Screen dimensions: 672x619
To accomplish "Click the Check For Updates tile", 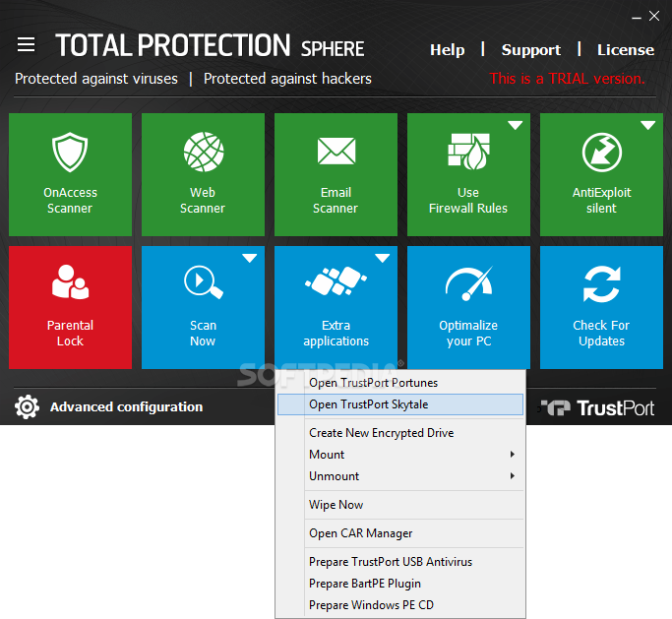I will point(601,307).
